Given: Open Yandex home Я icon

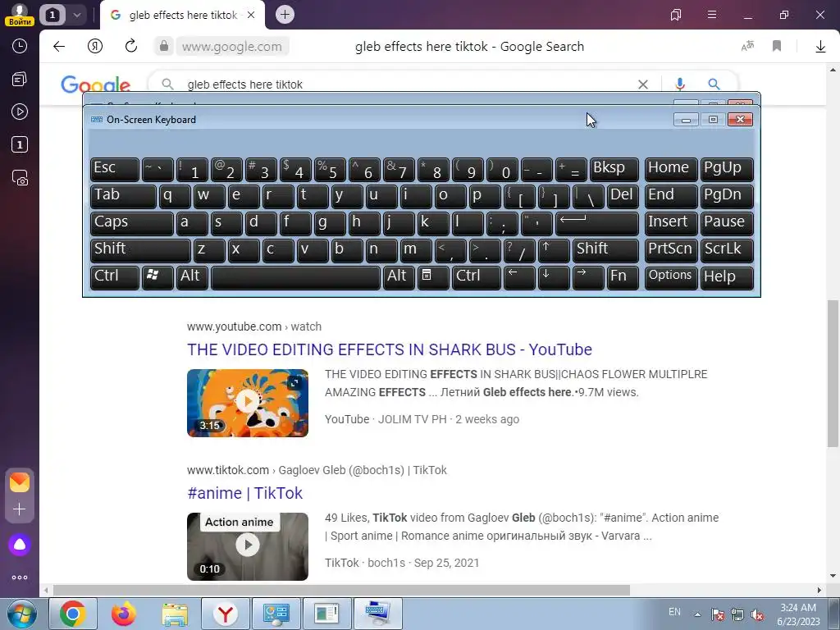Looking at the screenshot, I should click(x=95, y=47).
